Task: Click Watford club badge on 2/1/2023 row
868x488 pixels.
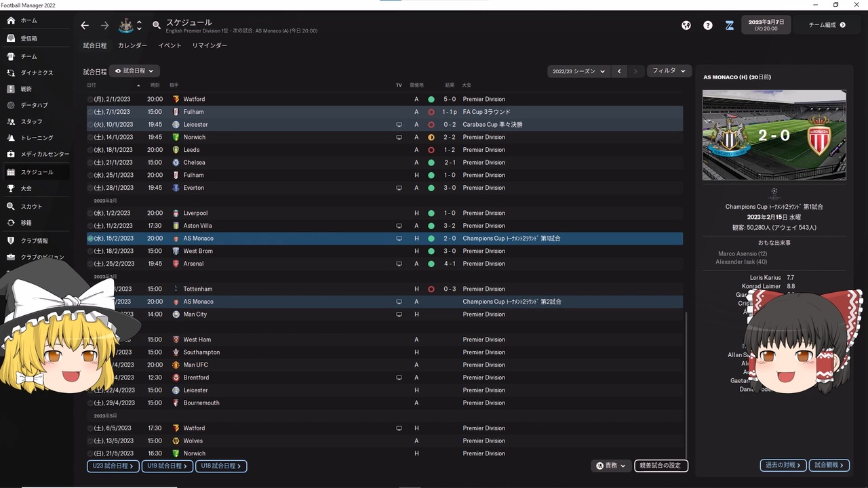Action: pos(176,99)
